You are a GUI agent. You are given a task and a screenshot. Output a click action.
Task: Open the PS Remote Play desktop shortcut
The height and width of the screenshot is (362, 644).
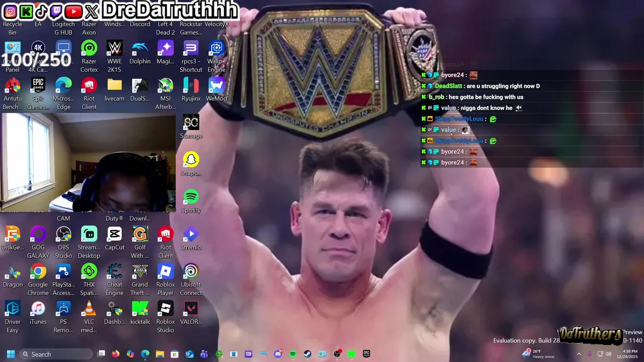pos(63,317)
